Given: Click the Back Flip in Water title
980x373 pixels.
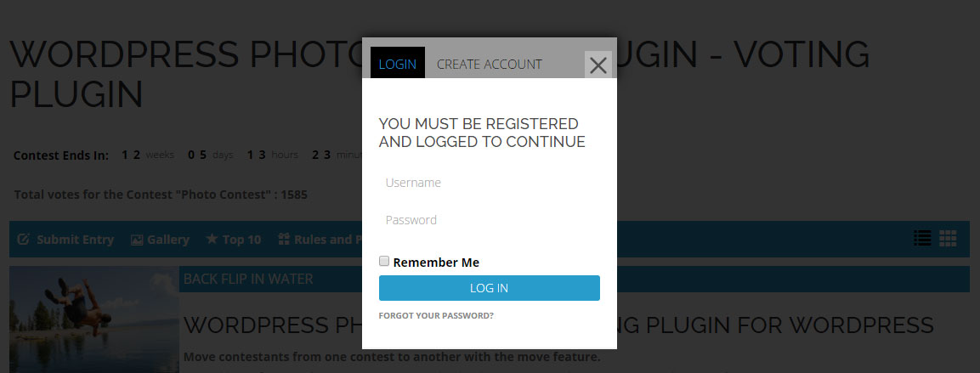Looking at the screenshot, I should pos(248,279).
